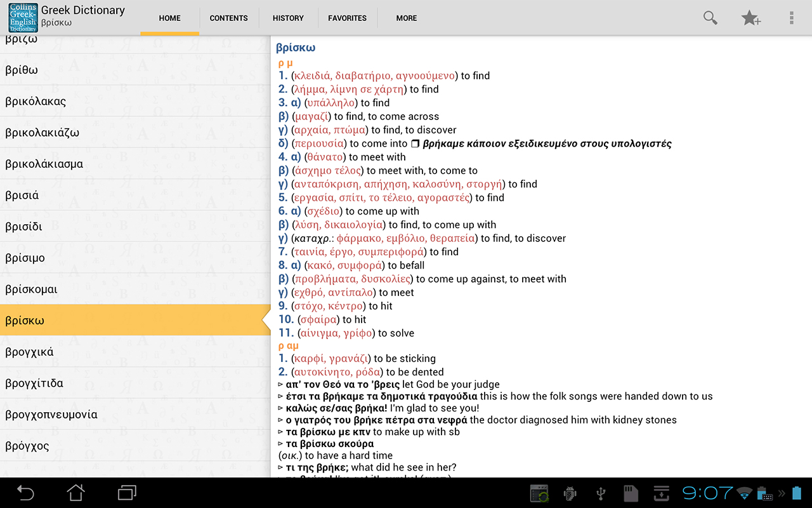Screen dimensions: 812x508
Task: Select the word βρικολακιάζω in the list
Action: coord(135,133)
